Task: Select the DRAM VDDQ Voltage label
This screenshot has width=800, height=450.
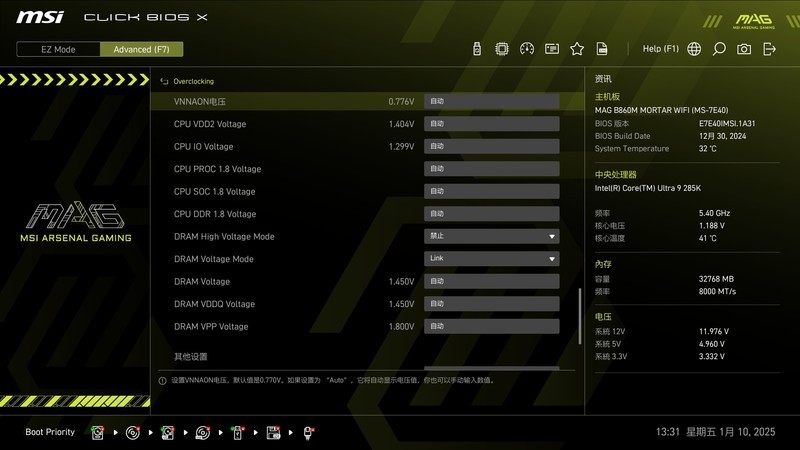Action: tap(214, 304)
